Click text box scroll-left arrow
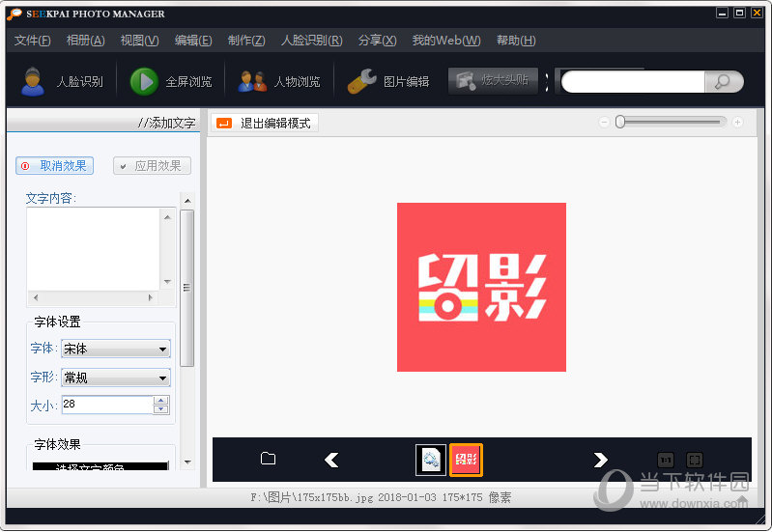 (x=36, y=297)
